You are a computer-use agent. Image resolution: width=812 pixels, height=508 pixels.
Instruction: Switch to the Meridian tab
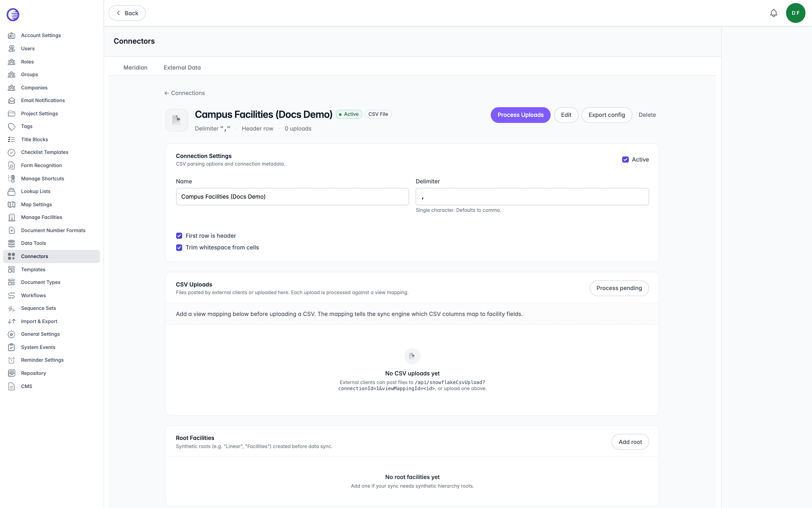(x=135, y=68)
